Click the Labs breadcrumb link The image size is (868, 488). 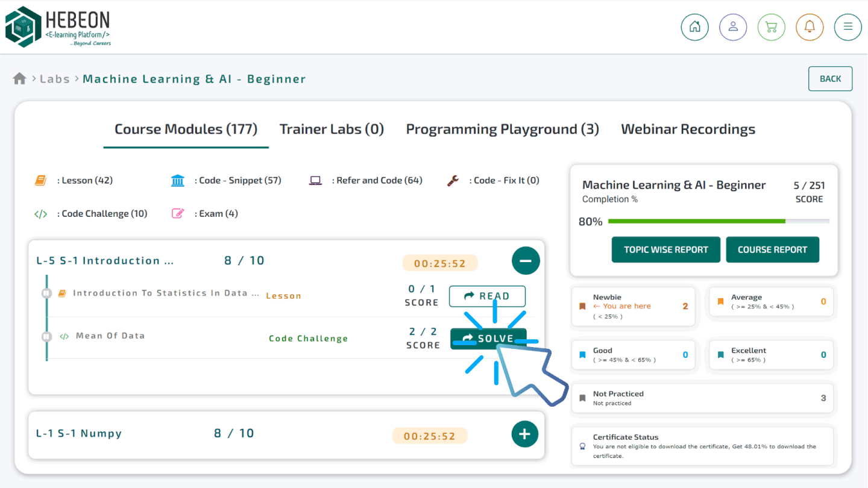[55, 79]
